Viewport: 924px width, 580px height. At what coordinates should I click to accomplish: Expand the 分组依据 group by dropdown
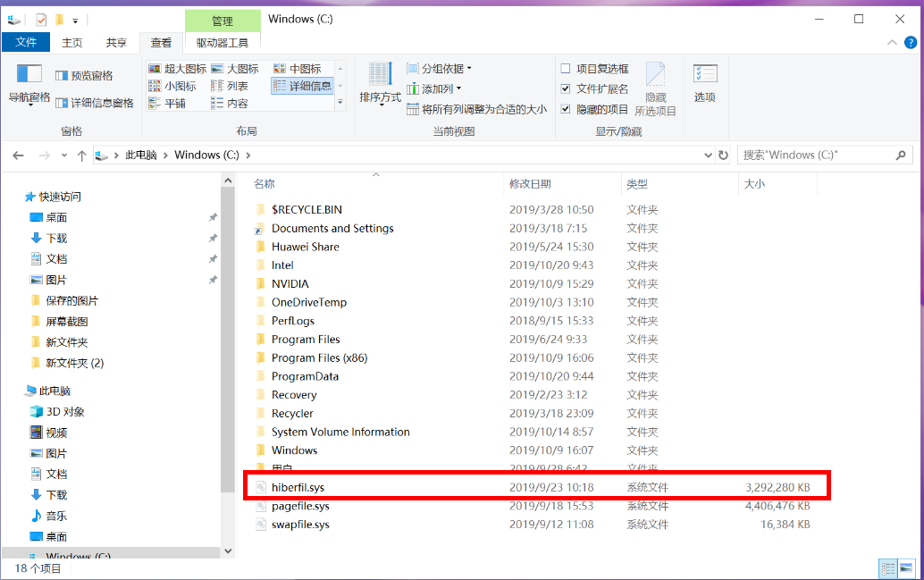[440, 69]
